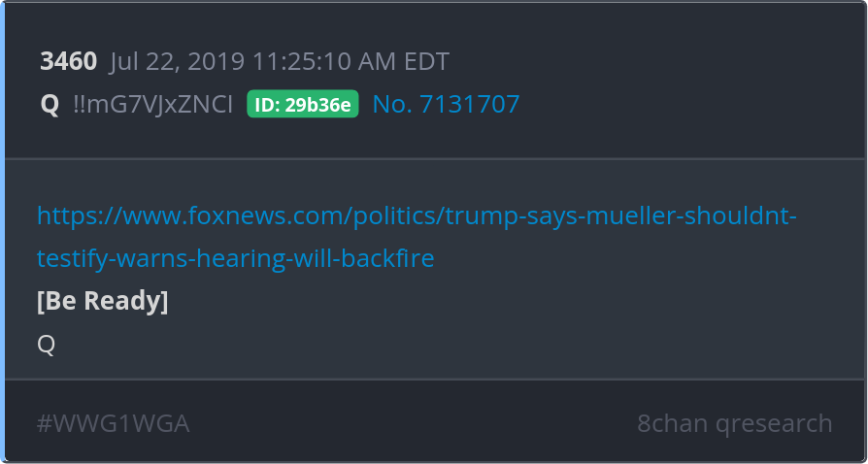Click the 8chan qresearch source label
This screenshot has height=464, width=868.
coord(735,423)
